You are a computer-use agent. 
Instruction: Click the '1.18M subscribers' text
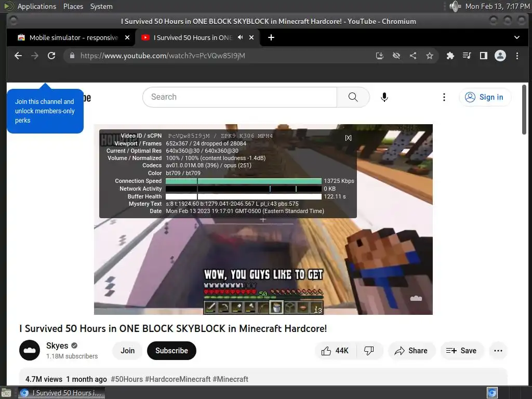click(x=72, y=356)
